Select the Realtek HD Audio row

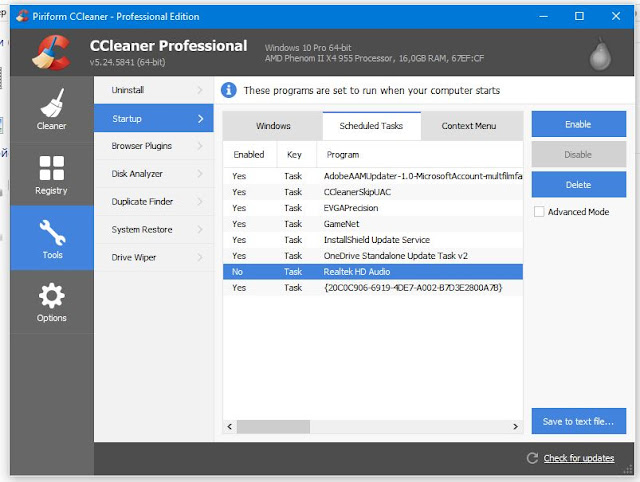click(373, 271)
